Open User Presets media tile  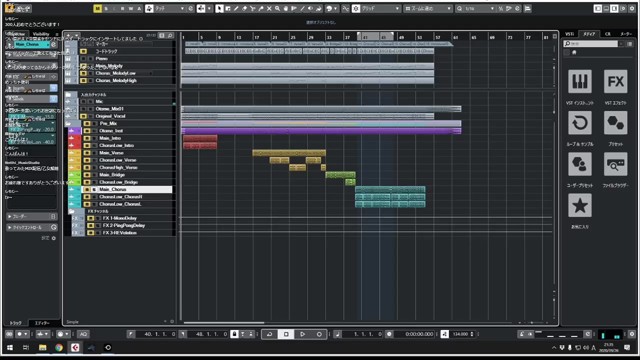[580, 164]
